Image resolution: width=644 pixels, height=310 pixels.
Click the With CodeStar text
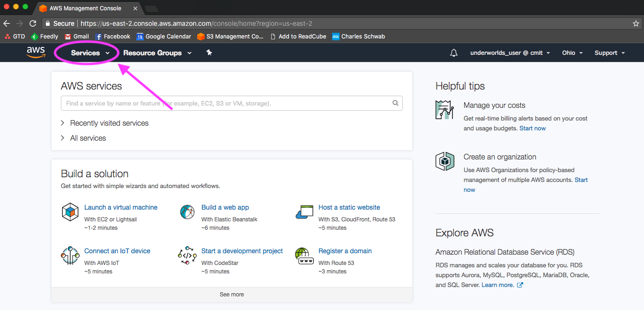pos(220,263)
